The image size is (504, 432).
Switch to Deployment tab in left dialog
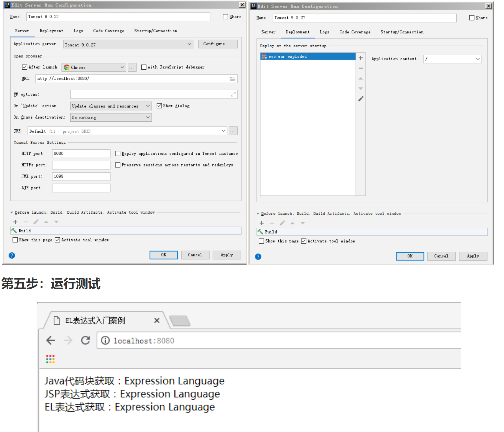point(51,31)
